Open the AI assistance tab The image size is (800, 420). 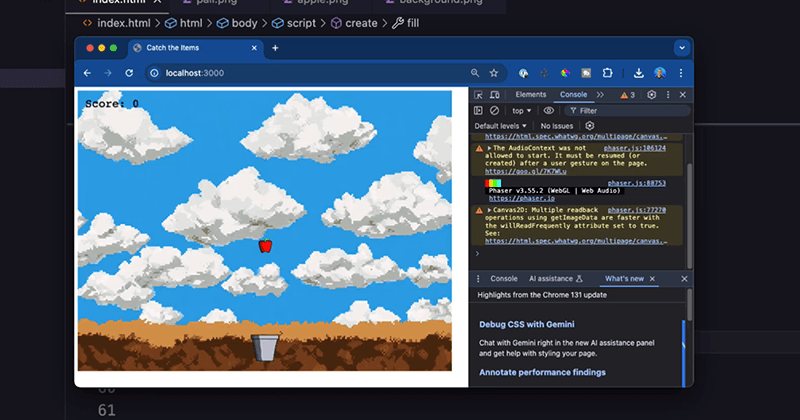point(555,279)
